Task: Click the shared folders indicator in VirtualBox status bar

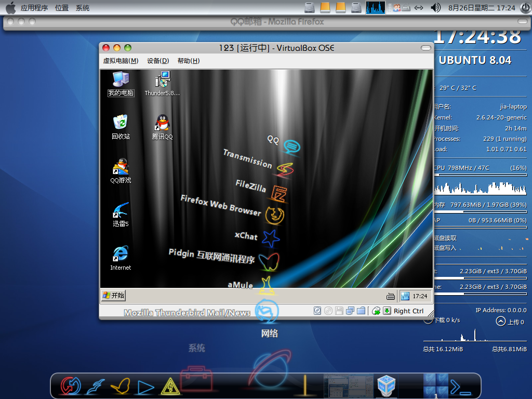Action: pos(361,311)
